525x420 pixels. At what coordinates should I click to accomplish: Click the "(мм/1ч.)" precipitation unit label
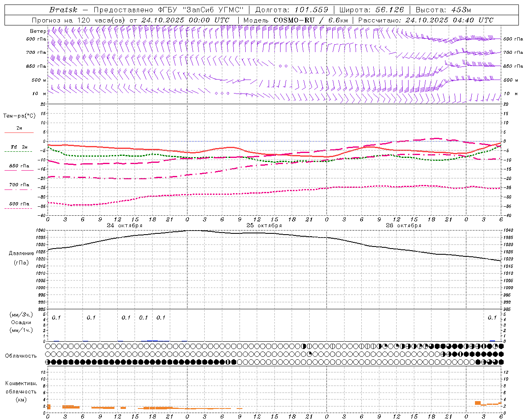[x=21, y=330]
